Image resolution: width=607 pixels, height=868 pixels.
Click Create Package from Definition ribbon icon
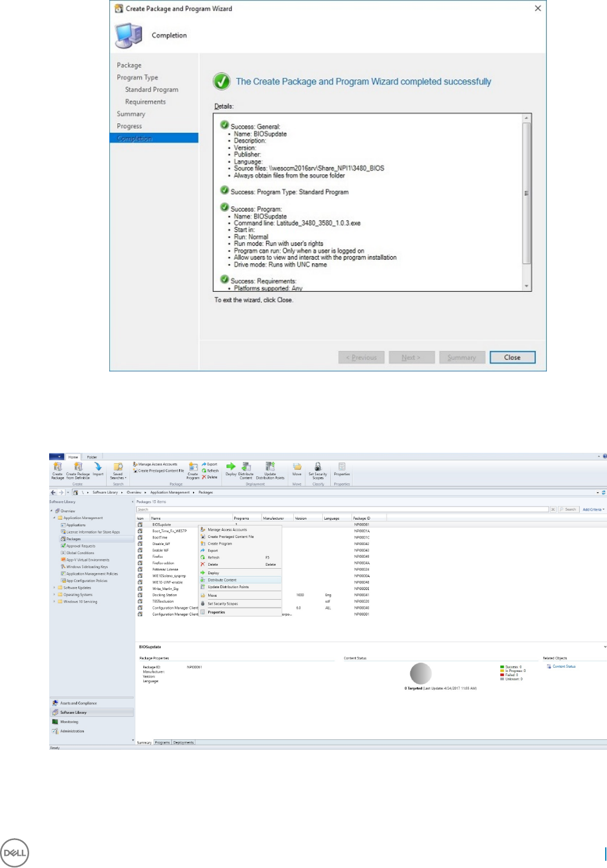tap(78, 470)
